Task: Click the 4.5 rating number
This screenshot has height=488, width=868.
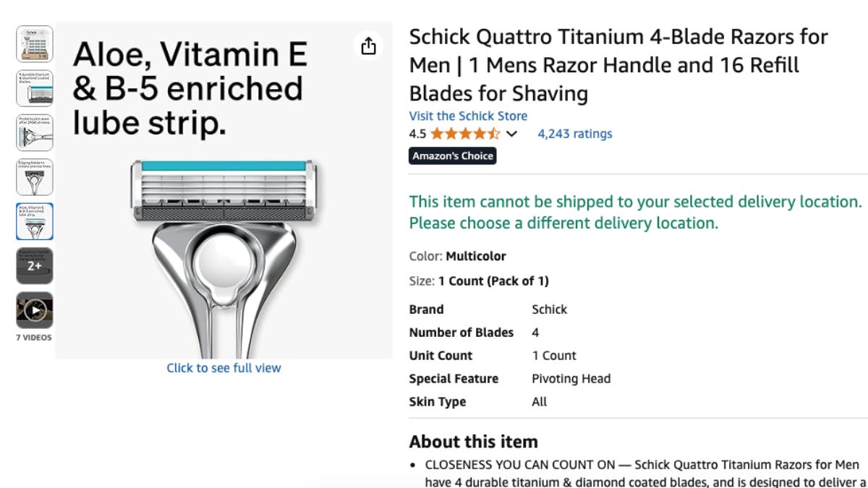Action: click(417, 134)
